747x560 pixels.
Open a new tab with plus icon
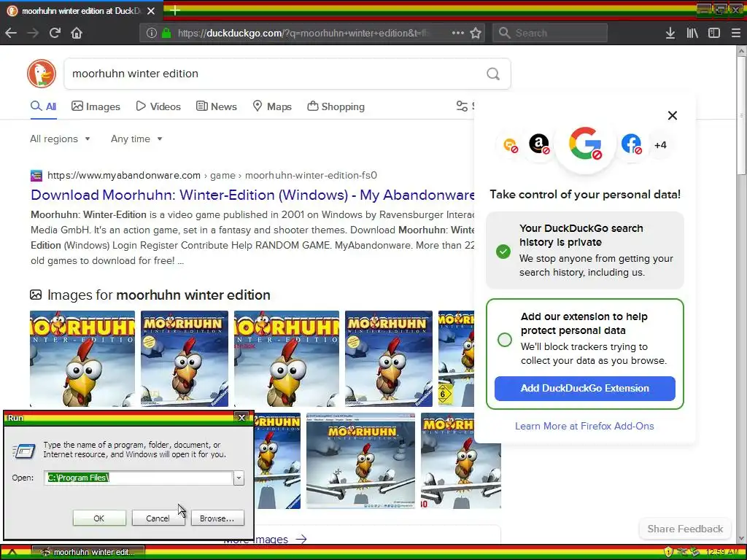(175, 10)
